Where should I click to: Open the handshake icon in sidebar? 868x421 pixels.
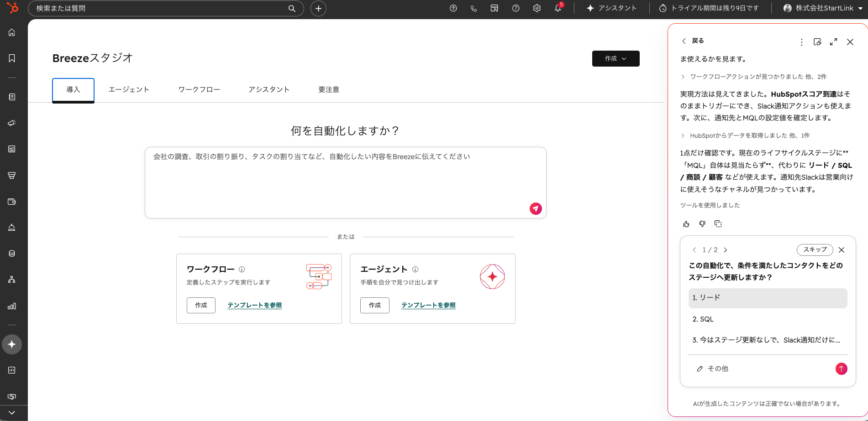[x=12, y=396]
